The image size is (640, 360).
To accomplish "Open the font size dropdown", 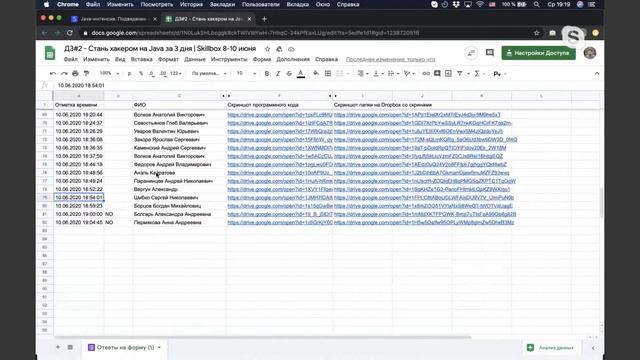I will tap(247, 73).
